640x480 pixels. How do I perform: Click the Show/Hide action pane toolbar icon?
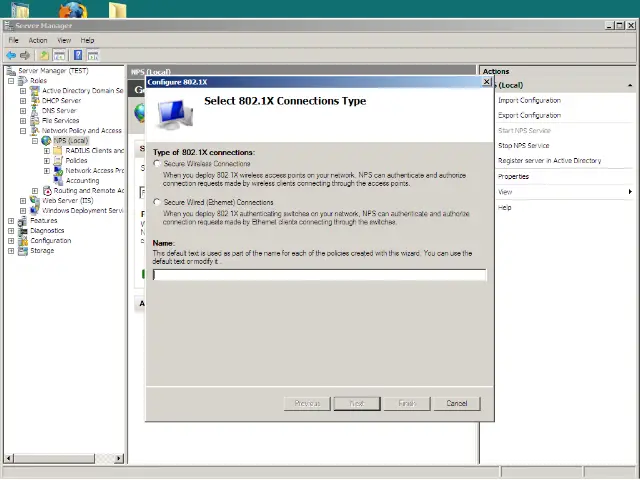click(93, 56)
